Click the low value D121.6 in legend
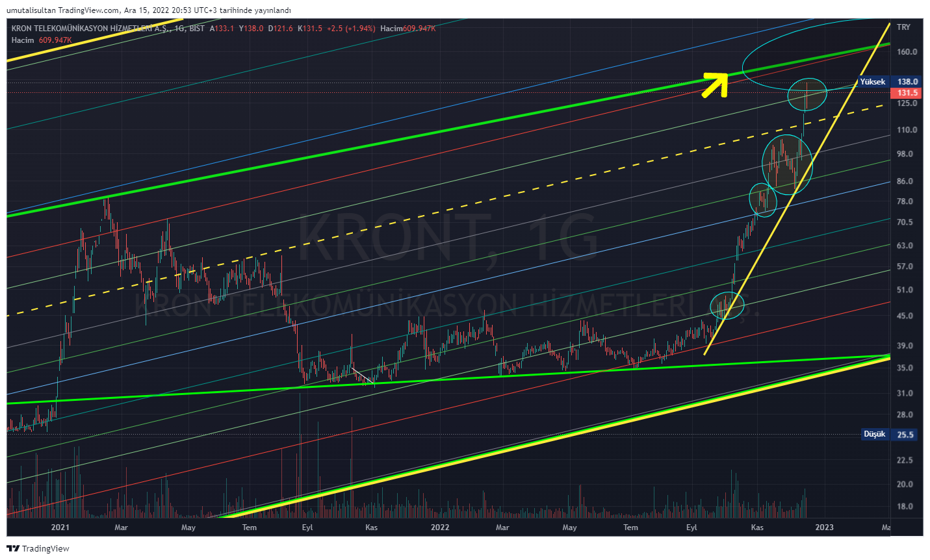Screen dimensions: 930x560 [x=280, y=29]
